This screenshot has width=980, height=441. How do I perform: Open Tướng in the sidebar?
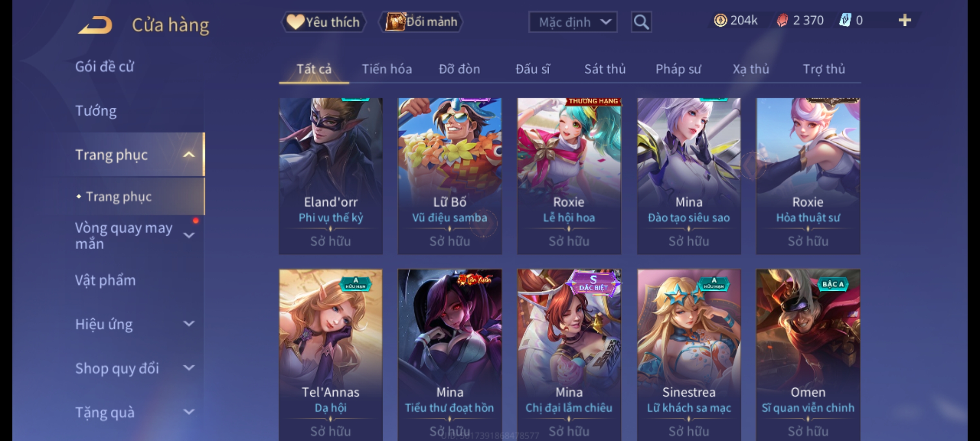[x=96, y=111]
